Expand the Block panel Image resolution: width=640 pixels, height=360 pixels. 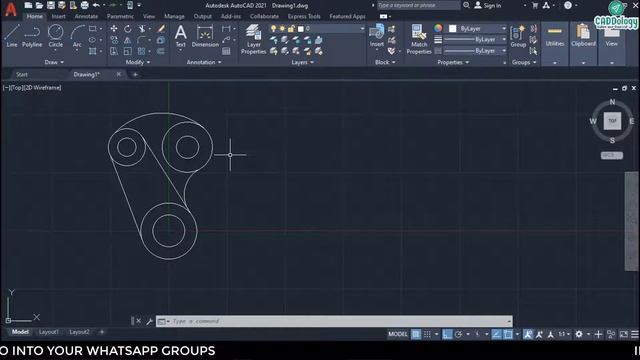(x=385, y=62)
